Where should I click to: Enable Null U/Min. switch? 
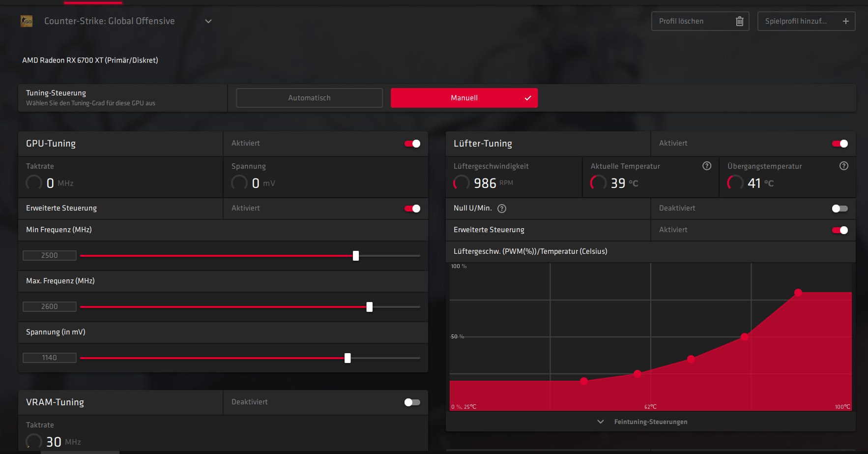point(840,209)
